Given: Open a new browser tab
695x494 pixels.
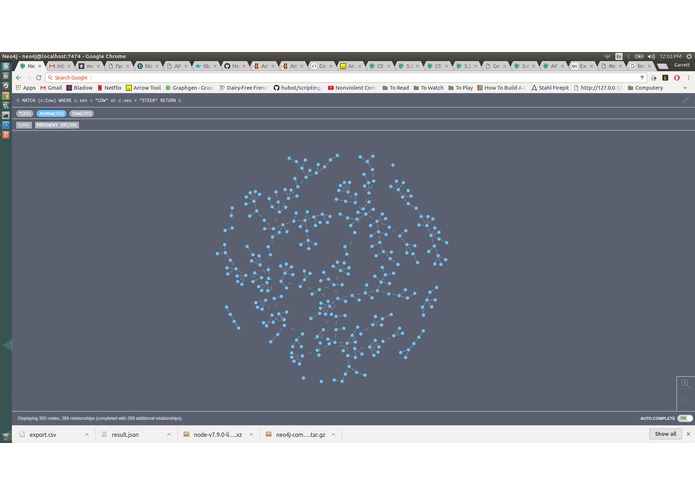Looking at the screenshot, I should [663, 66].
